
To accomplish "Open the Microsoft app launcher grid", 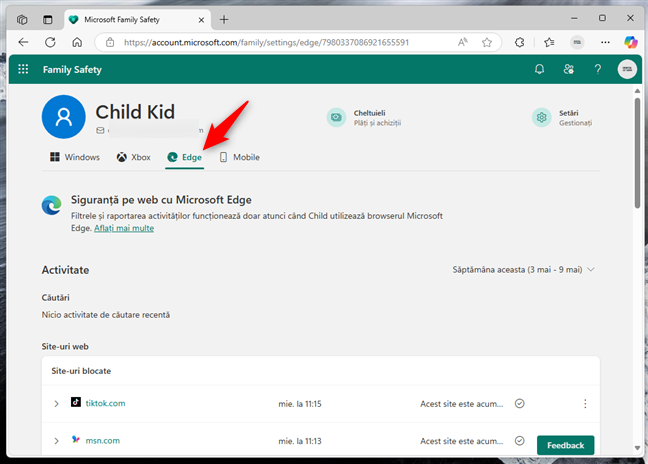I will (24, 69).
